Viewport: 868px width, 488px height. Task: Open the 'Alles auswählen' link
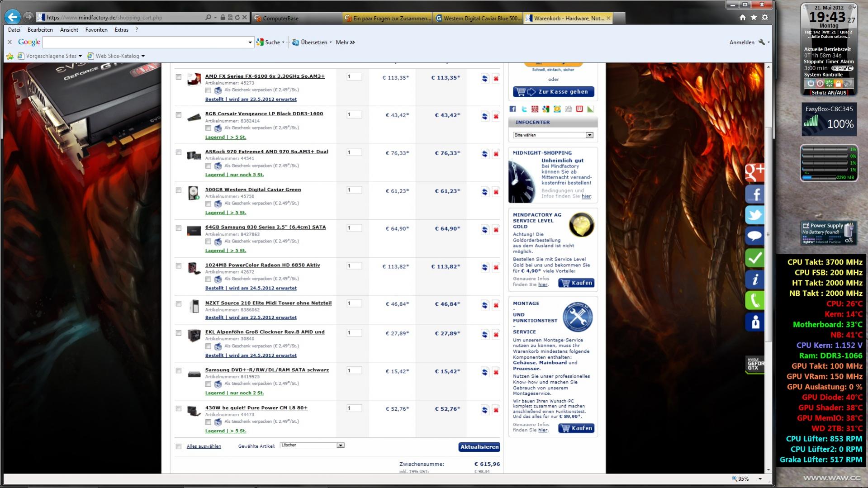(x=204, y=446)
